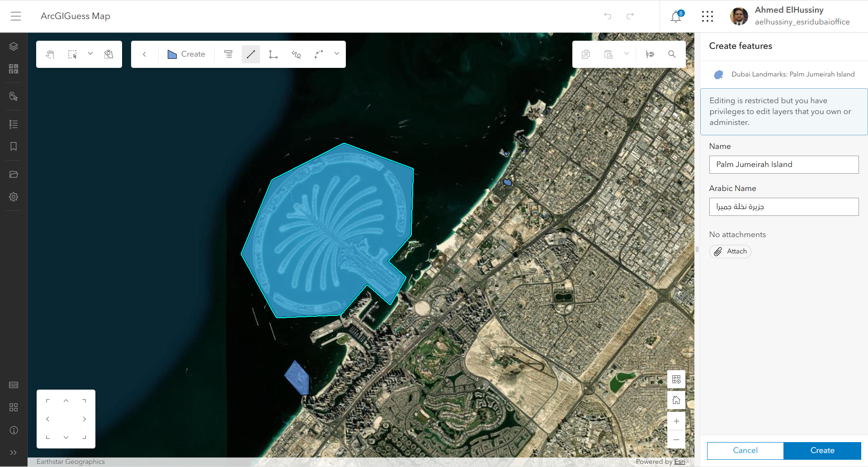868x467 pixels.
Task: Pan map up with navigation arrow
Action: click(66, 401)
